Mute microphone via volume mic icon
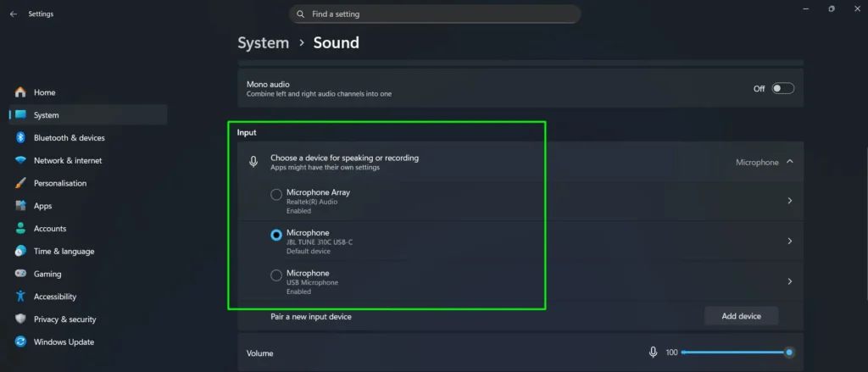The width and height of the screenshot is (868, 372). pos(654,352)
